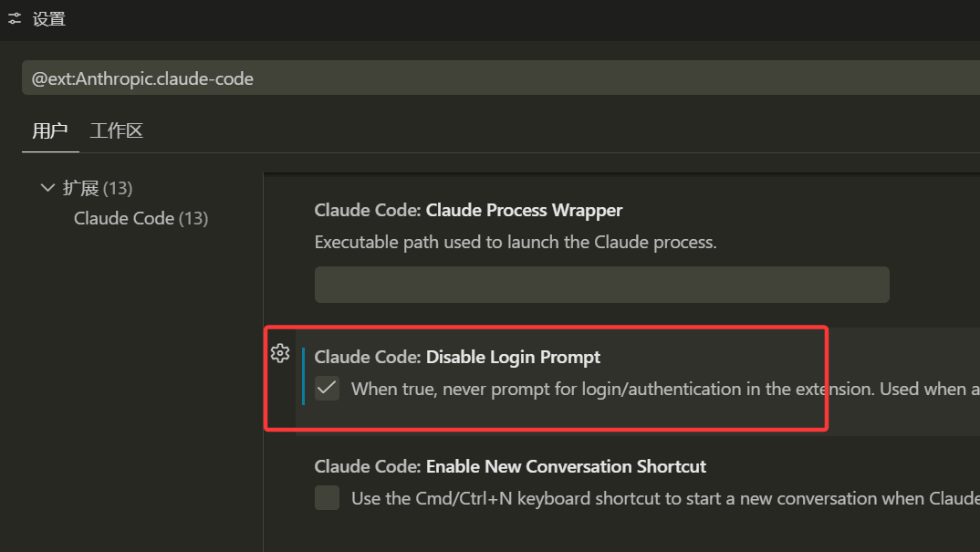
Task: Click the settings sliders icon beside 设置
Action: tap(15, 19)
